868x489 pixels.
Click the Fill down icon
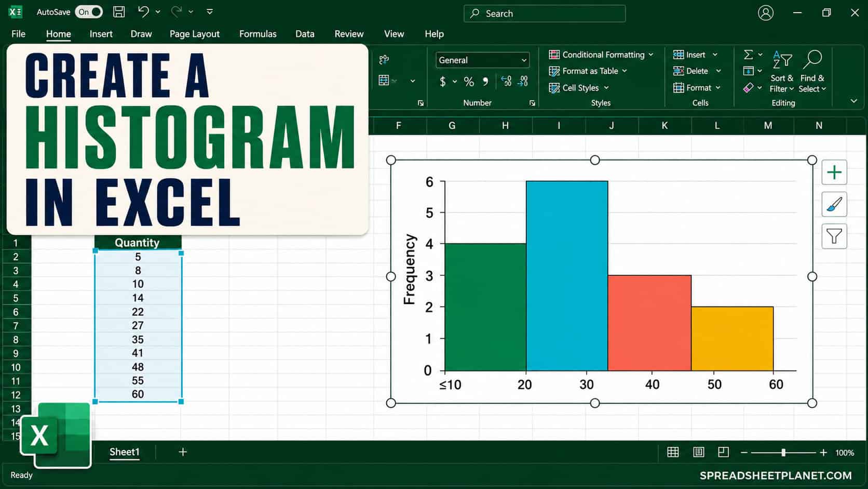point(748,71)
